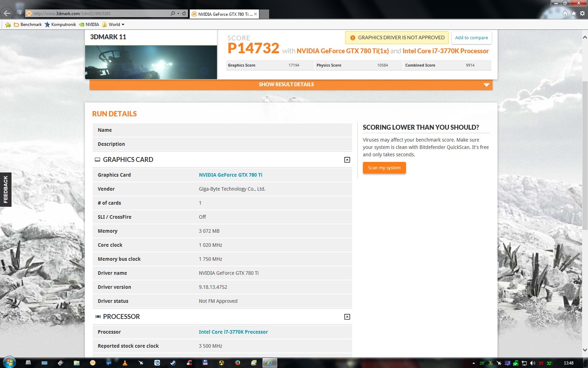Open volume speaker tray icon
The width and height of the screenshot is (588, 368).
point(533,363)
